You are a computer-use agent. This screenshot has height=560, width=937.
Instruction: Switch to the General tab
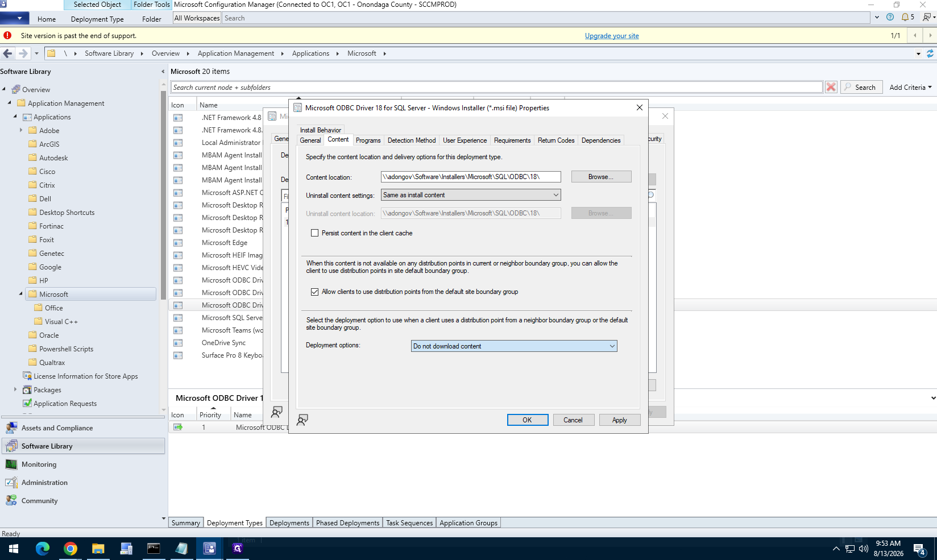pos(310,140)
